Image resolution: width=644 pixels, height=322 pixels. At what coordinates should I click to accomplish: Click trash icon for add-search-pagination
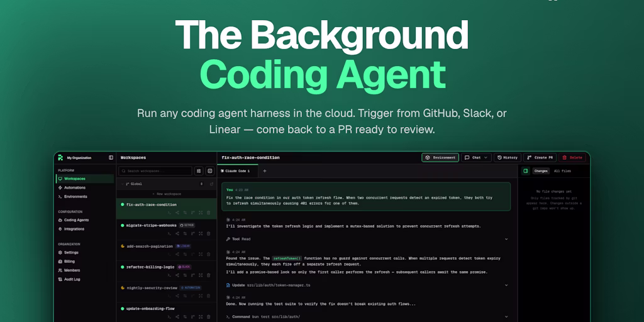[208, 254]
